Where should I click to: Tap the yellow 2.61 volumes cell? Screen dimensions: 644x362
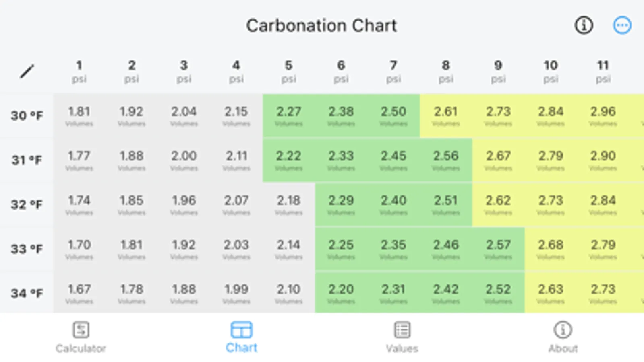pos(446,116)
